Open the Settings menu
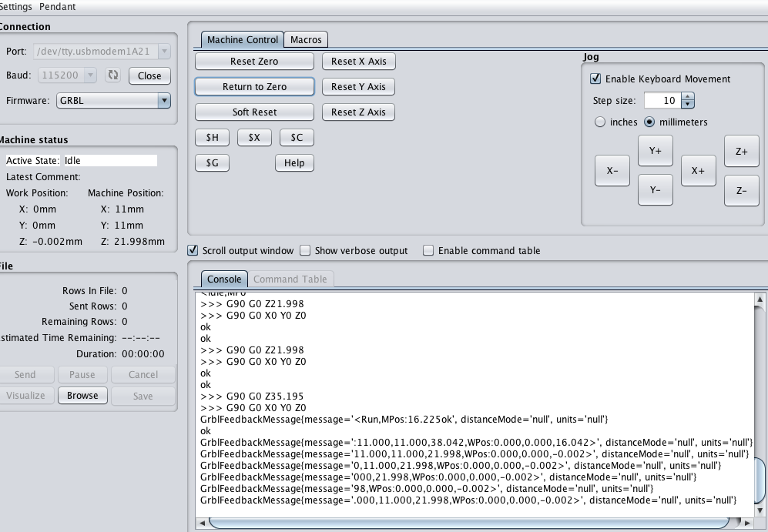 click(15, 7)
